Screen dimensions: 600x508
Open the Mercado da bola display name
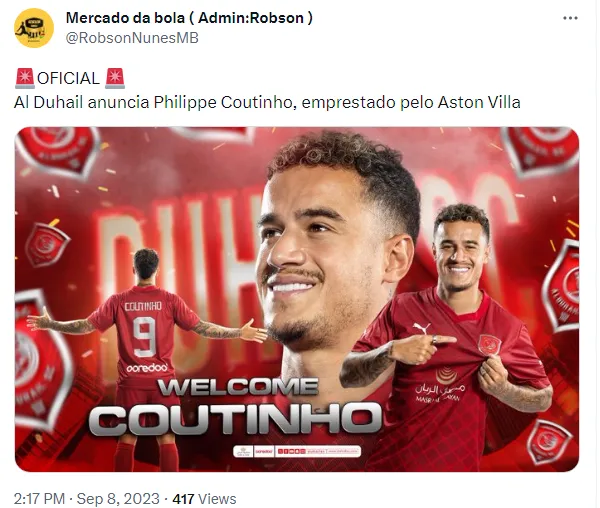[x=189, y=18]
